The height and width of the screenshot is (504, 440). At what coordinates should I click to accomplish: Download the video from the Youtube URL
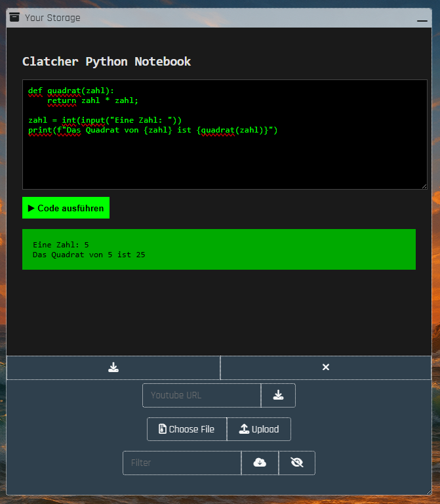point(278,395)
